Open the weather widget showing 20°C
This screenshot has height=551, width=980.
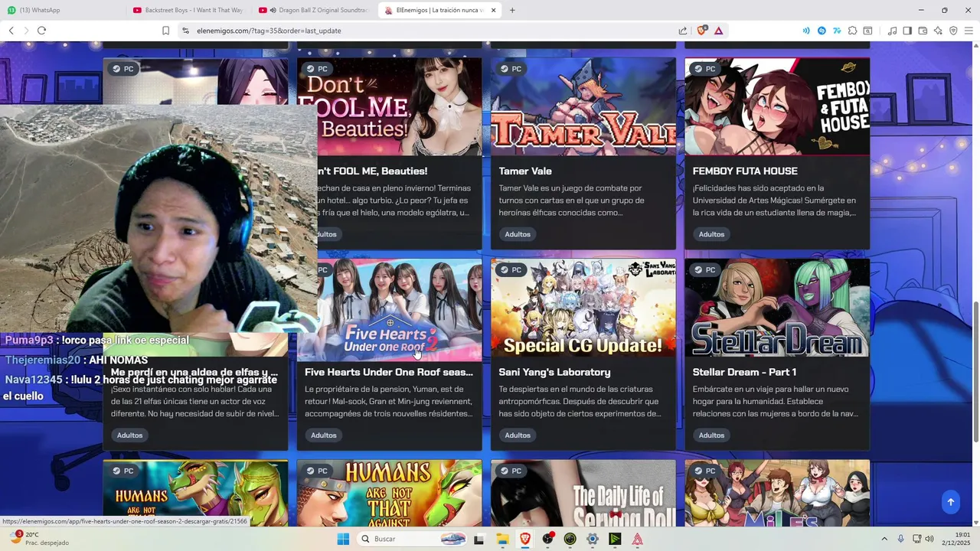(x=38, y=539)
